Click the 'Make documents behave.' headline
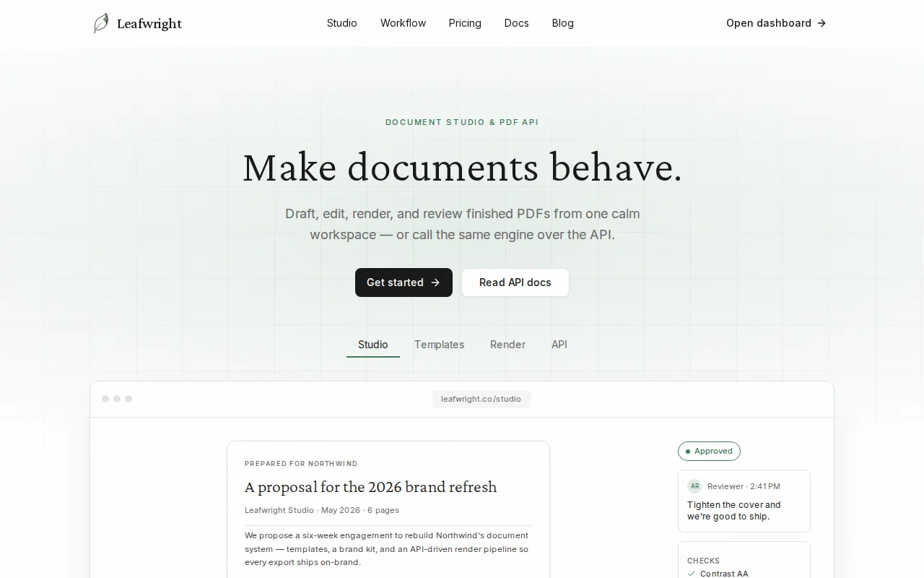Viewport: 924px width, 578px height. coord(462,168)
